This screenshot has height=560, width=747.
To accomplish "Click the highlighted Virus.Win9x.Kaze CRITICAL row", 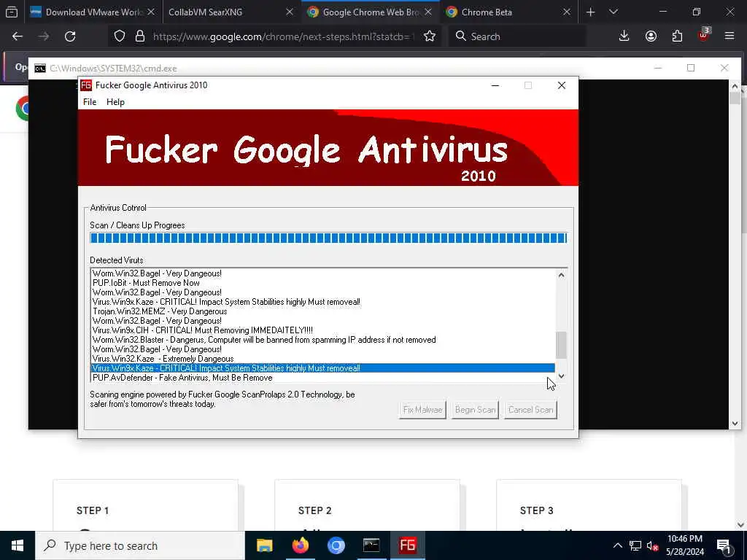I will click(322, 368).
